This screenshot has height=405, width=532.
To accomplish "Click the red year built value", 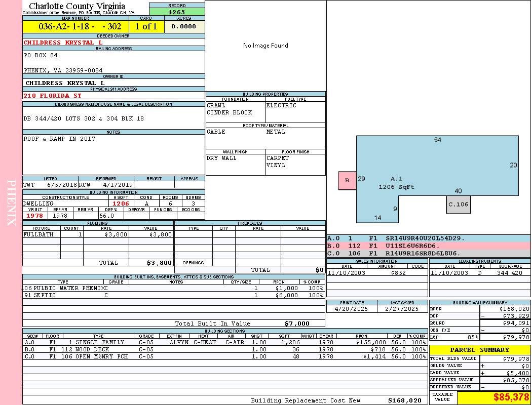I will pos(35,216).
